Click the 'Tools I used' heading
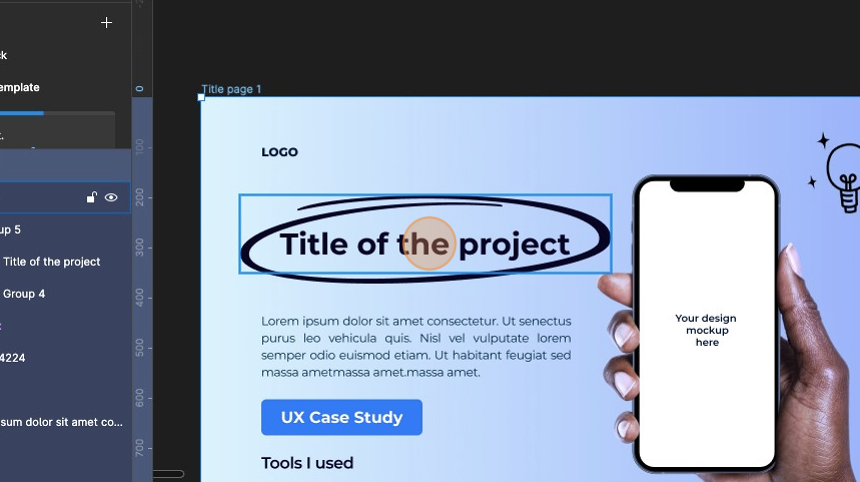Image resolution: width=860 pixels, height=482 pixels. point(307,463)
